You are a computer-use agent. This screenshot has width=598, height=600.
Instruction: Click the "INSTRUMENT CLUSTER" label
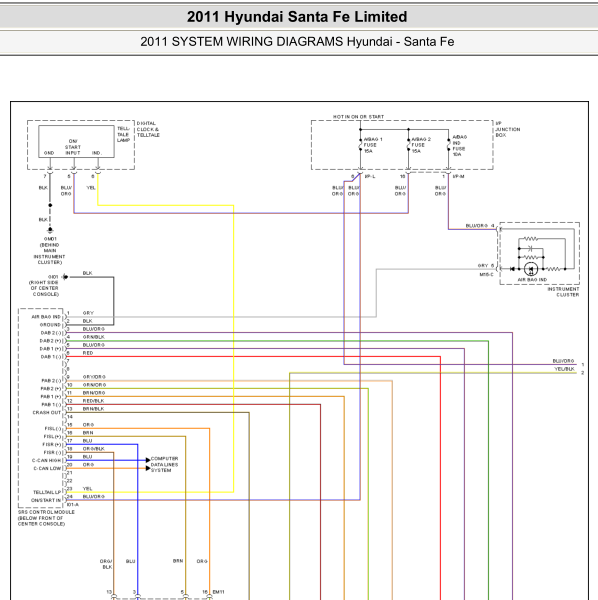coord(563,292)
